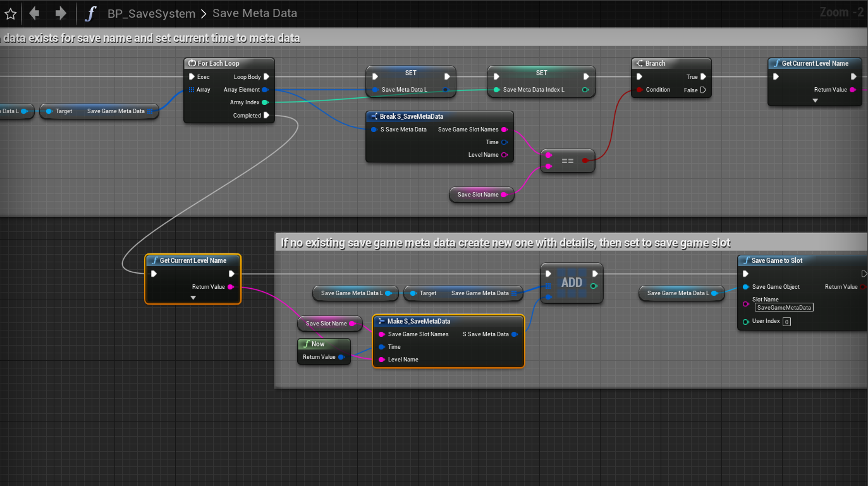The width and height of the screenshot is (868, 486).
Task: Select the ADD array node
Action: [x=572, y=282]
